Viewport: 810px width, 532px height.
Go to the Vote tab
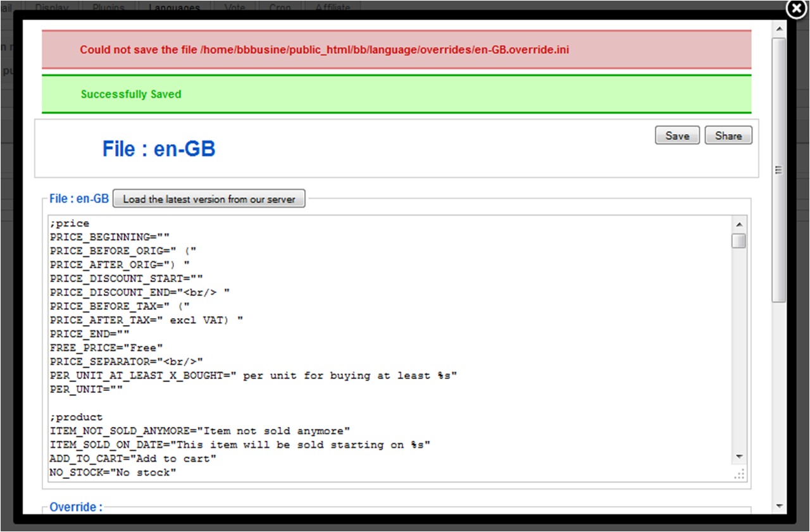click(x=234, y=8)
